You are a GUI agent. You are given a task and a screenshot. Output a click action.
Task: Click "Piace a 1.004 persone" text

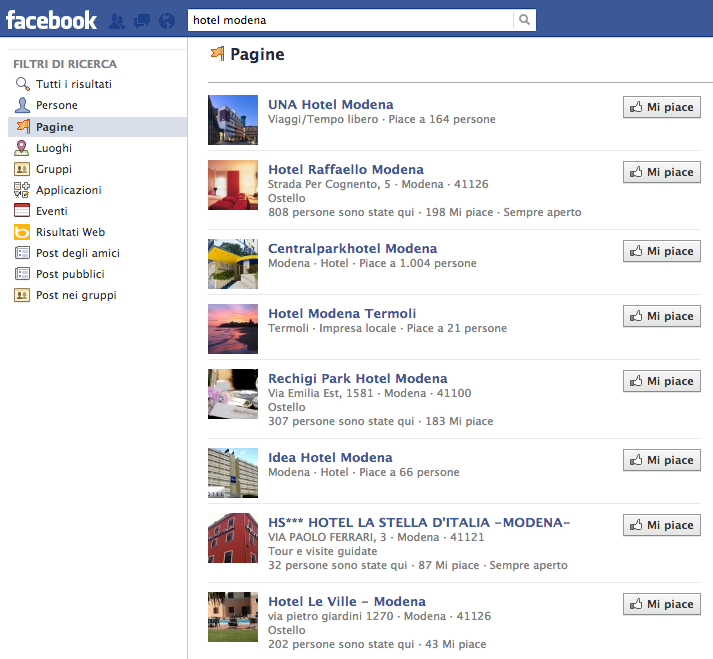click(418, 263)
